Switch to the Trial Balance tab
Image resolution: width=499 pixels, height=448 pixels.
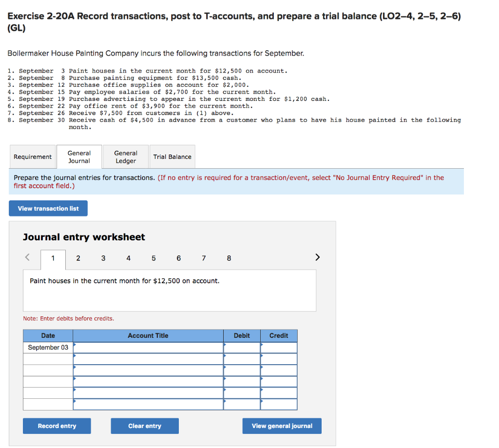pos(173,156)
